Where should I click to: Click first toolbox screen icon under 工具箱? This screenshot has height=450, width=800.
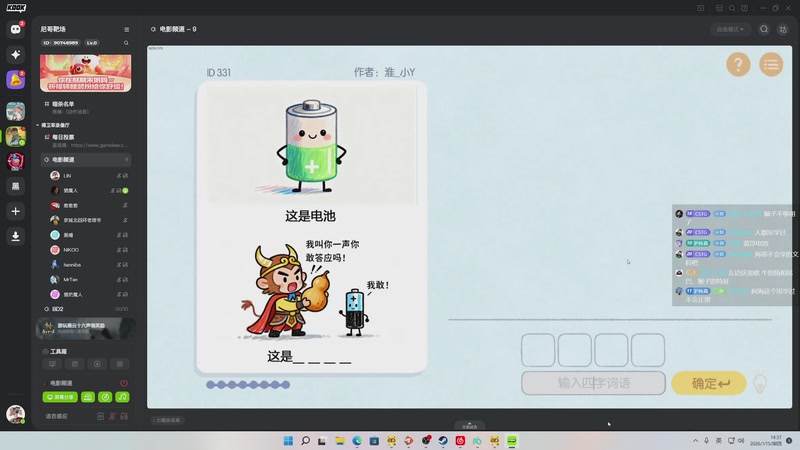(52, 364)
